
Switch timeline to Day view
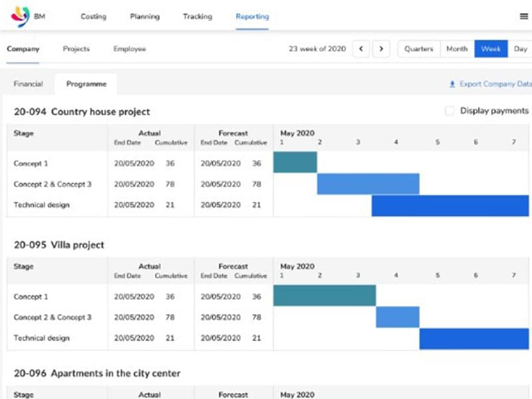[520, 49]
